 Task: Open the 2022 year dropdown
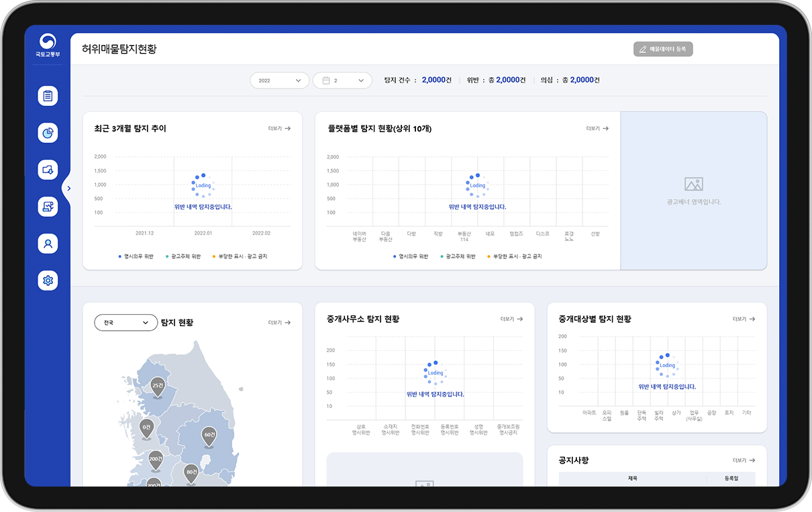pos(279,81)
